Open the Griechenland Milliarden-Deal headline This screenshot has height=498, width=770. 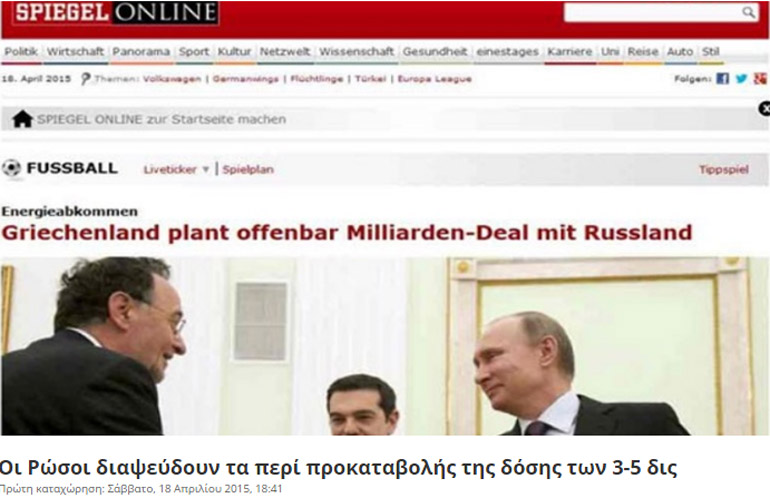(347, 232)
